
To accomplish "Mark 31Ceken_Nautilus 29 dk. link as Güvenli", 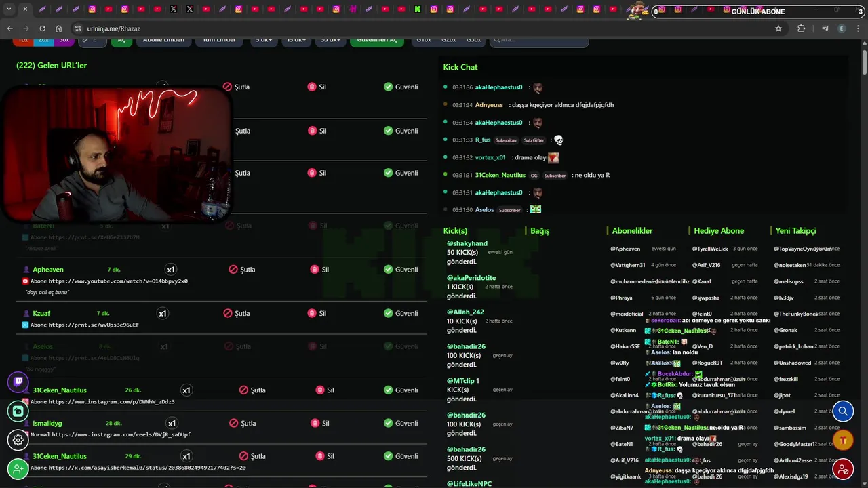I will pos(401,456).
